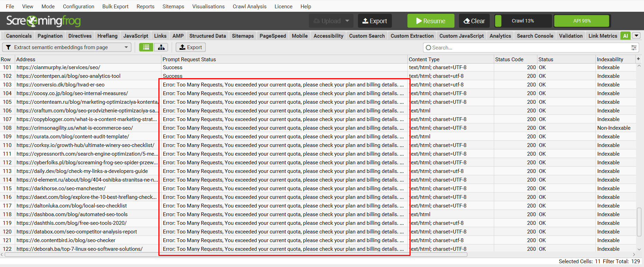Click the Export button beside view toggles
Viewport: 644px width, 267px height.
(x=191, y=47)
